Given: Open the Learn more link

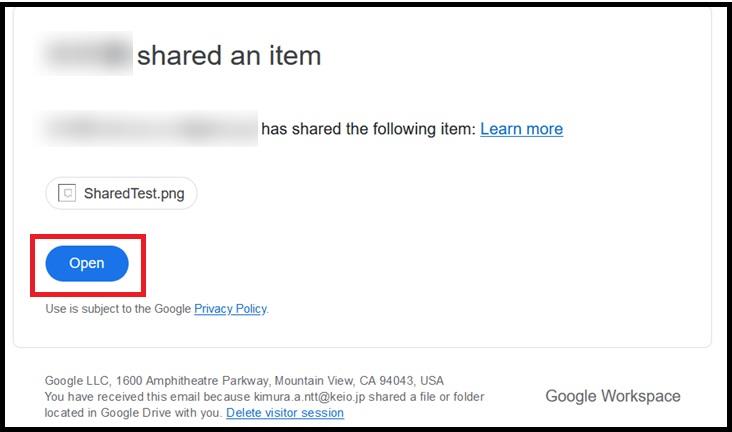Looking at the screenshot, I should click(521, 129).
